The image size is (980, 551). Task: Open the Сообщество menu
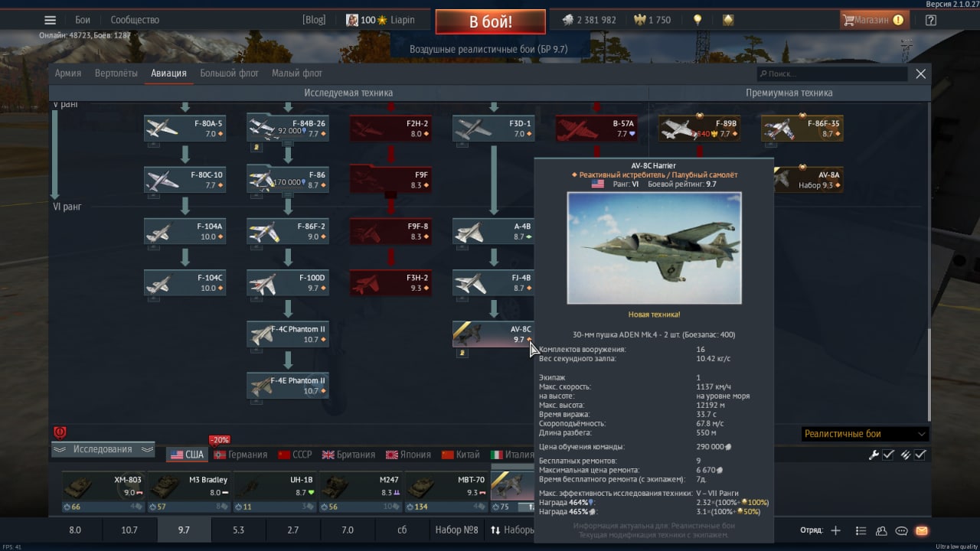point(135,20)
